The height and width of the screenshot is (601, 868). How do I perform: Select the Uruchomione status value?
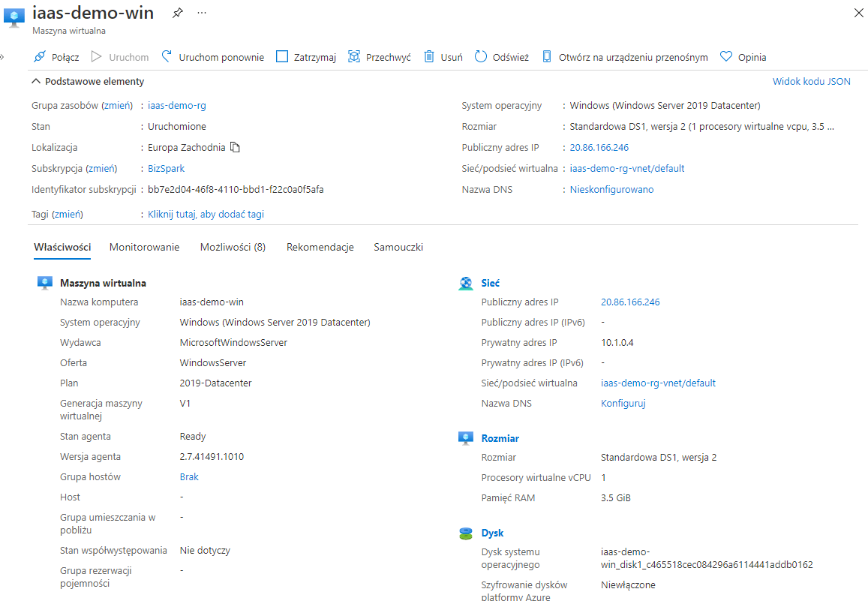point(176,126)
